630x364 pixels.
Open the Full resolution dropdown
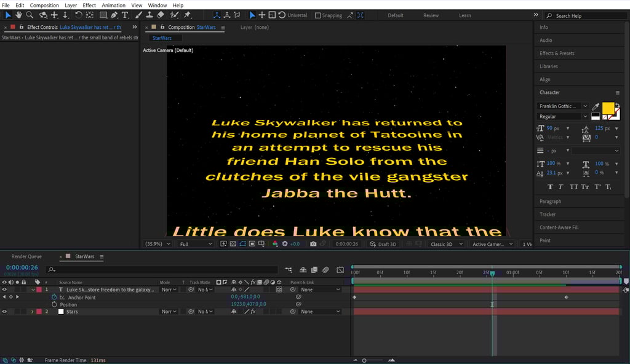point(196,244)
